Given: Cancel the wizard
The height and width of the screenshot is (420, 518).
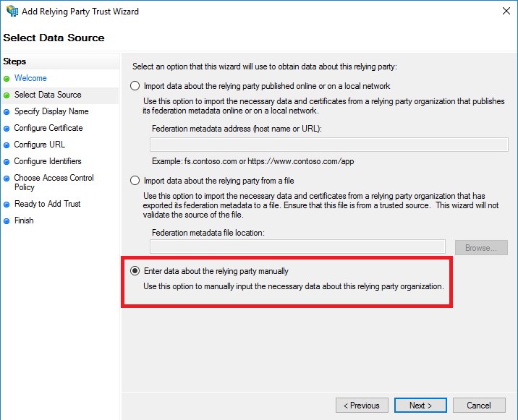Looking at the screenshot, I should click(479, 406).
